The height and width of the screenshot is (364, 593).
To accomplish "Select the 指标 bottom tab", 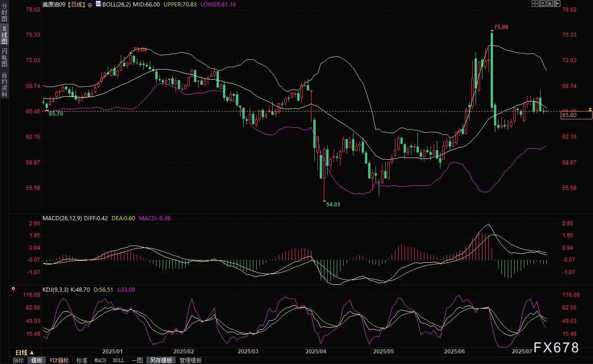I will (18, 360).
